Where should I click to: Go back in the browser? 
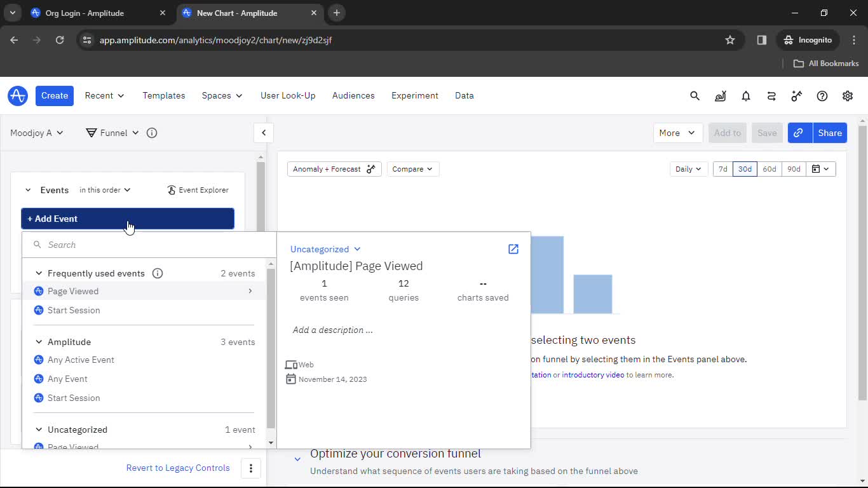(14, 40)
